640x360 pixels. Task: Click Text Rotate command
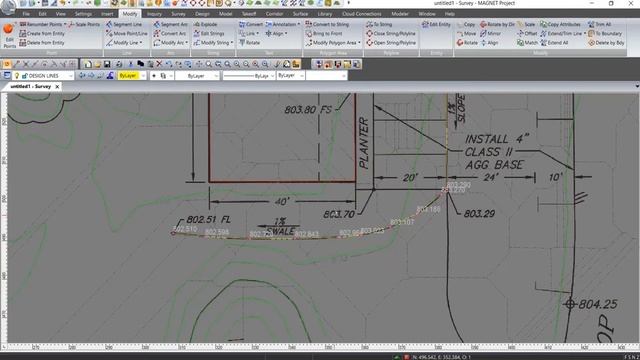[249, 42]
